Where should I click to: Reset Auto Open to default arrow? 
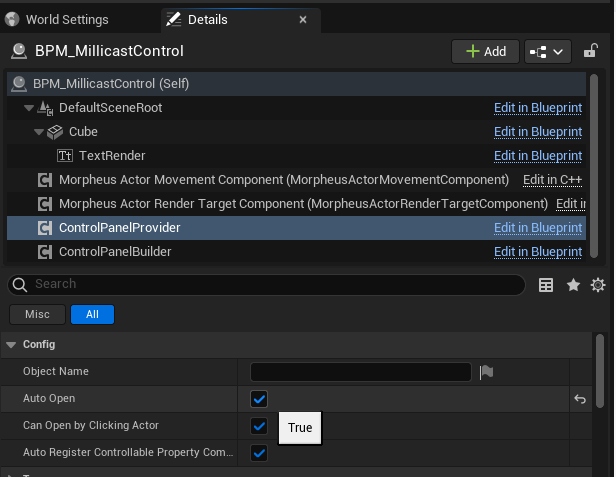[579, 399]
